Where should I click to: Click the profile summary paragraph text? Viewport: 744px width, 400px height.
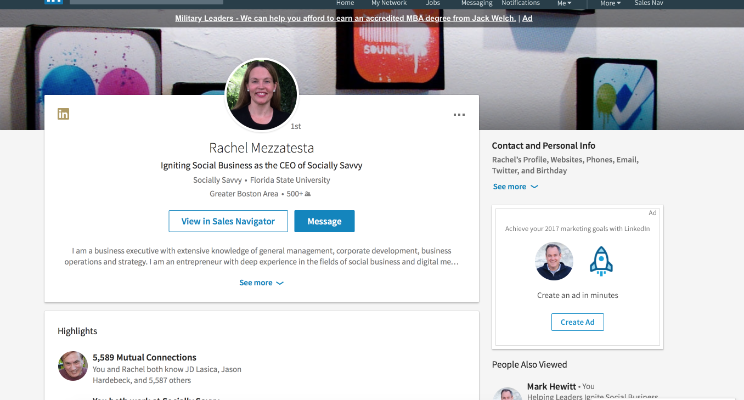(x=261, y=256)
